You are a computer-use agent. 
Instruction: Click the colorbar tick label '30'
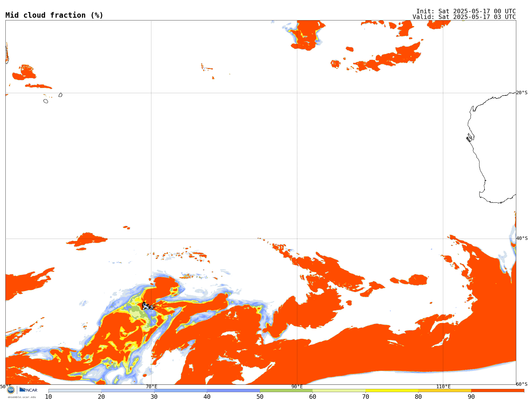(154, 397)
